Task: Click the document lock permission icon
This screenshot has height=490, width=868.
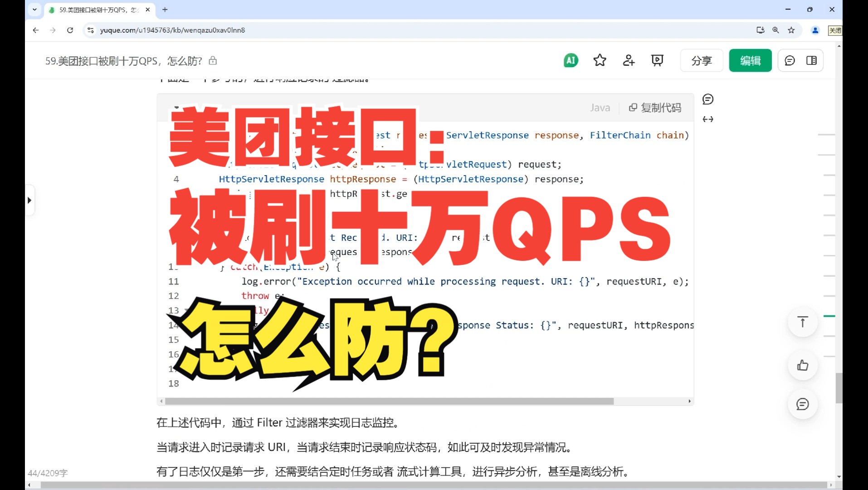Action: tap(213, 61)
